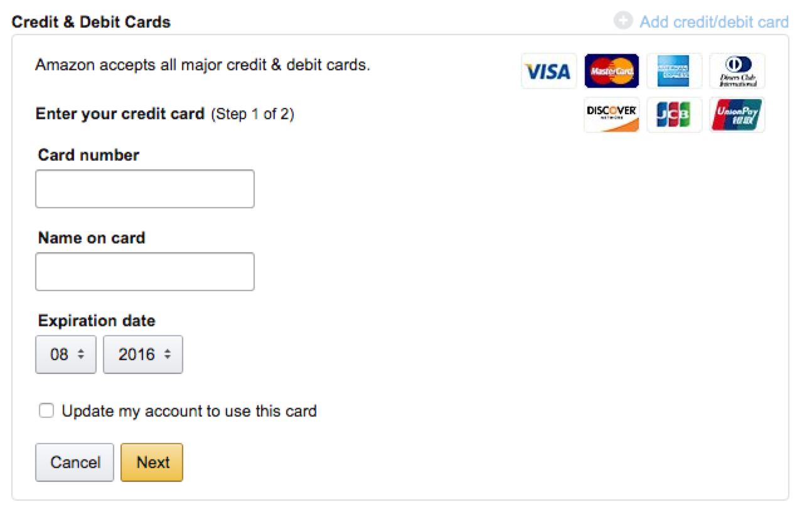
Task: Click the American Express card logo
Action: pos(674,71)
